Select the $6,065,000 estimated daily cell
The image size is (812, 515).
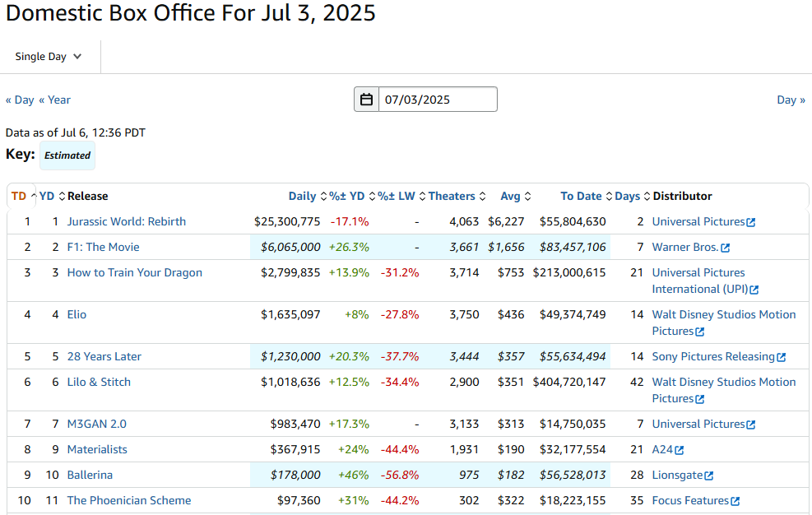[290, 247]
